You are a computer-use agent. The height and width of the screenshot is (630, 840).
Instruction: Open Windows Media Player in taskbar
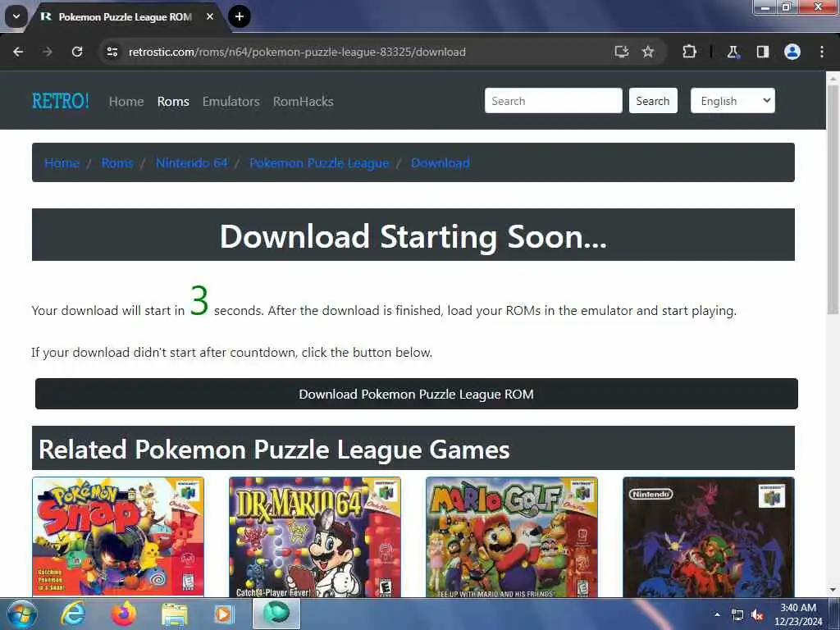click(223, 614)
